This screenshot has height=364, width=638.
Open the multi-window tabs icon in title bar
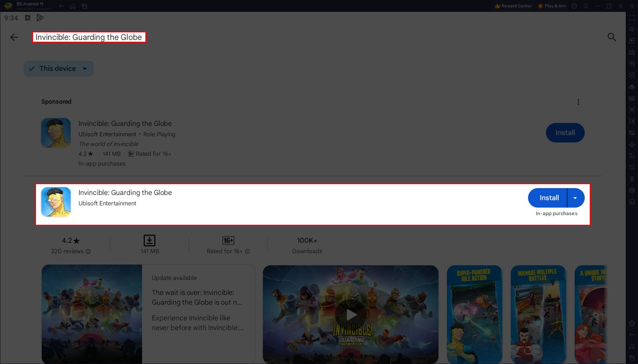point(84,6)
